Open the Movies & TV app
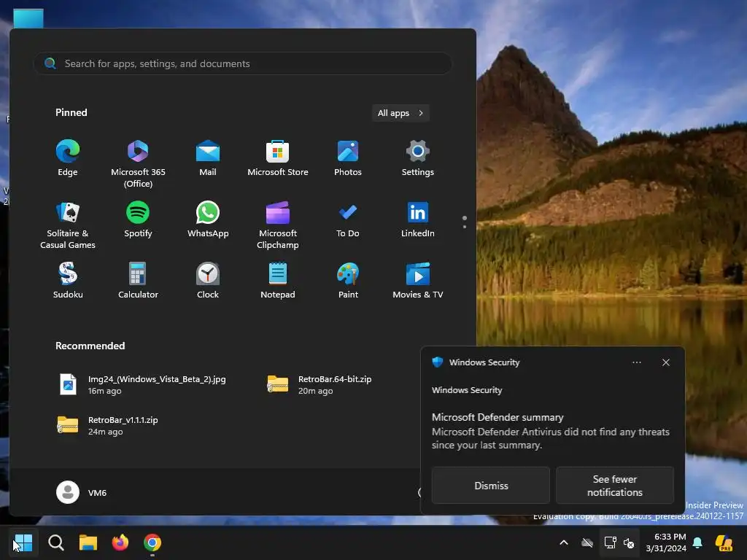 click(x=418, y=281)
